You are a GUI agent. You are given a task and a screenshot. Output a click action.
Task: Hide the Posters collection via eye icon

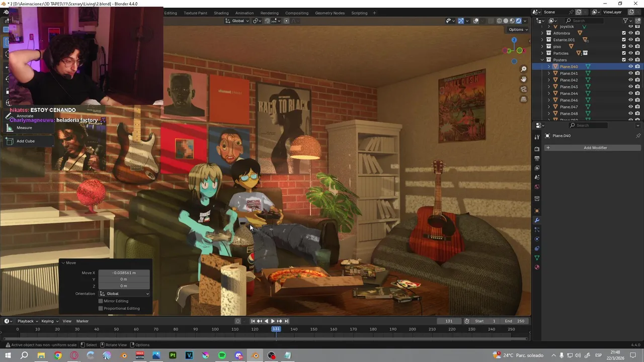click(x=630, y=60)
